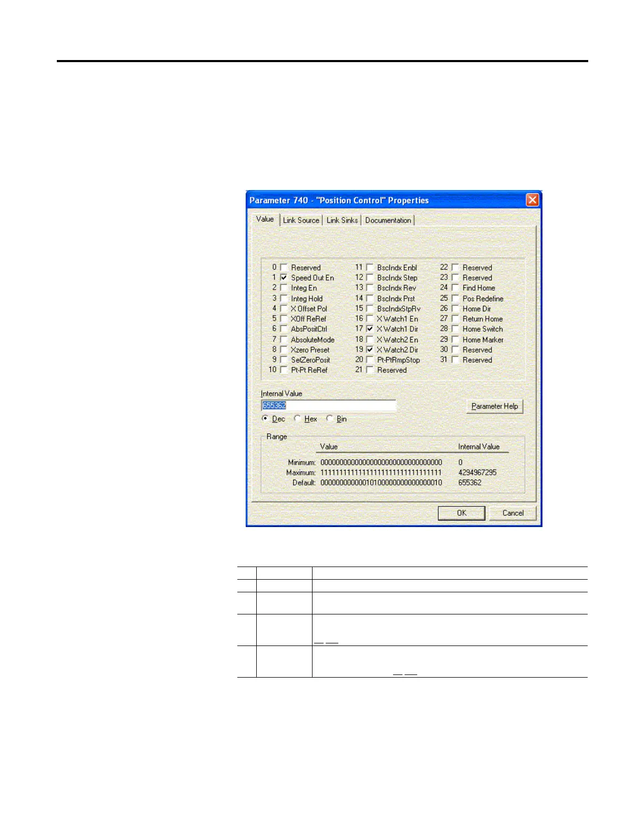Enable bit 2 Integ En checkbox

coord(284,287)
